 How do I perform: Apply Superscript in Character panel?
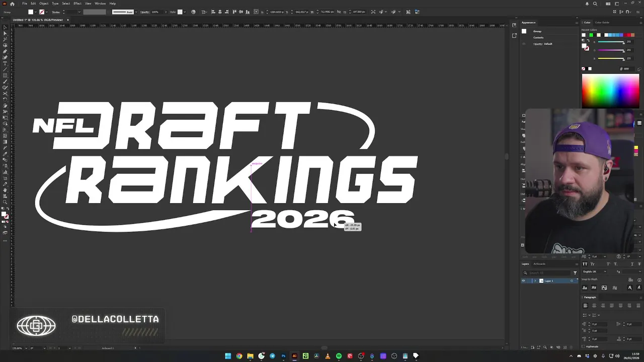pyautogui.click(x=608, y=264)
